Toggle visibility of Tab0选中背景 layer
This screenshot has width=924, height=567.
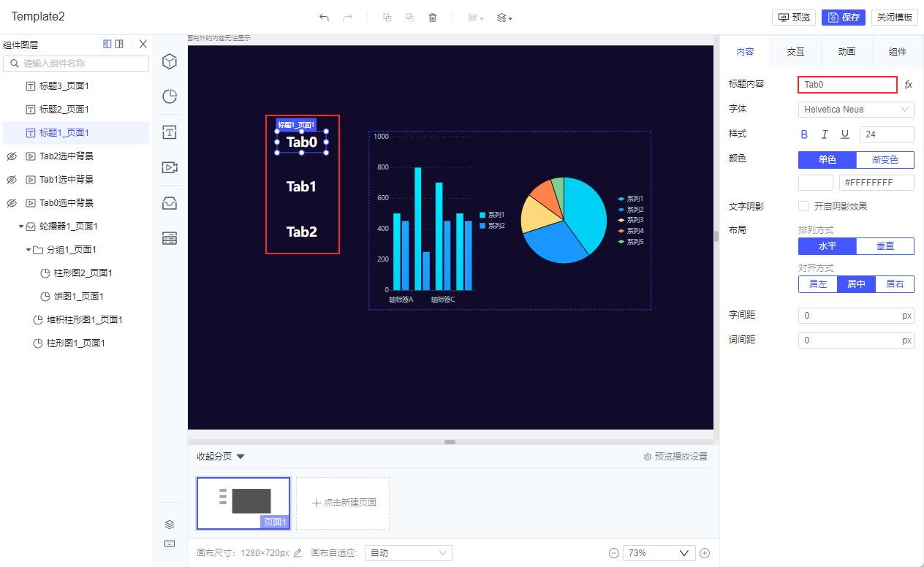pyautogui.click(x=11, y=203)
